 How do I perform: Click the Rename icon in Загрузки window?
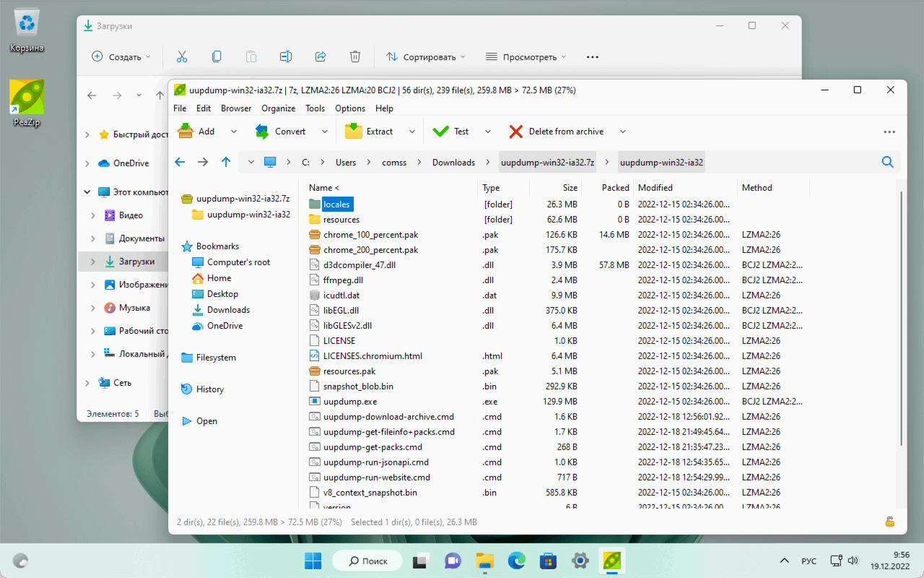(286, 56)
